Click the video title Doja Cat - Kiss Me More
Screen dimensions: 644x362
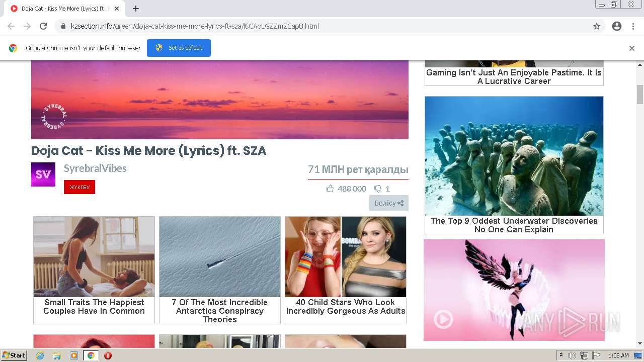pyautogui.click(x=149, y=151)
